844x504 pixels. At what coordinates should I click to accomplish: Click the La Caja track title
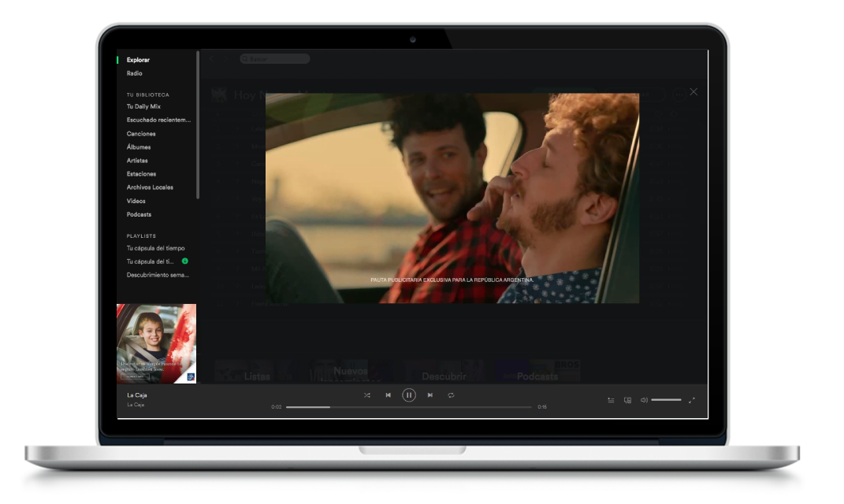pyautogui.click(x=137, y=395)
